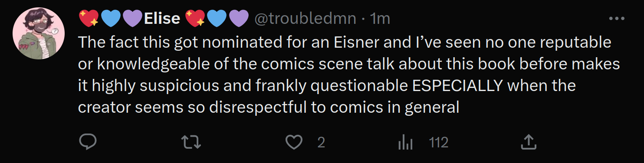Click the sparkling heart emoji before Elise
This screenshot has width=644, height=163.
point(89,19)
